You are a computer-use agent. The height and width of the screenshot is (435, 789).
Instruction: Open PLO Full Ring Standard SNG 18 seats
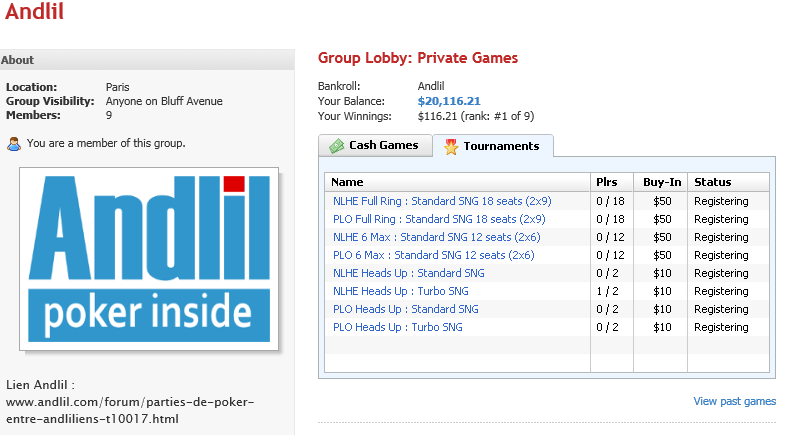pos(439,220)
